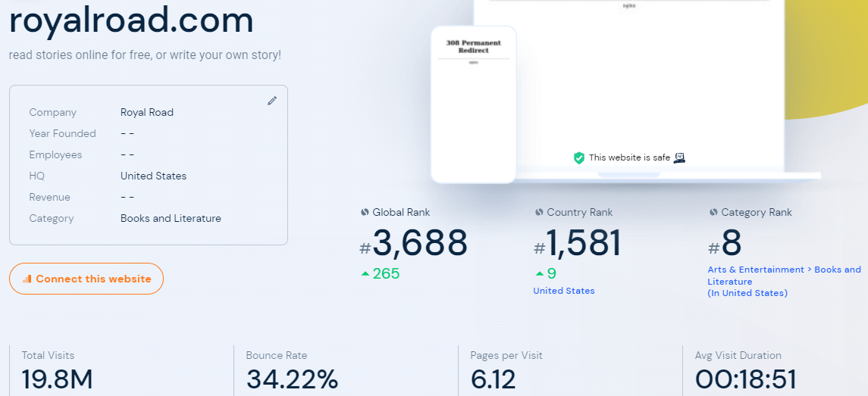
Task: Click the Year Founded label
Action: (63, 133)
